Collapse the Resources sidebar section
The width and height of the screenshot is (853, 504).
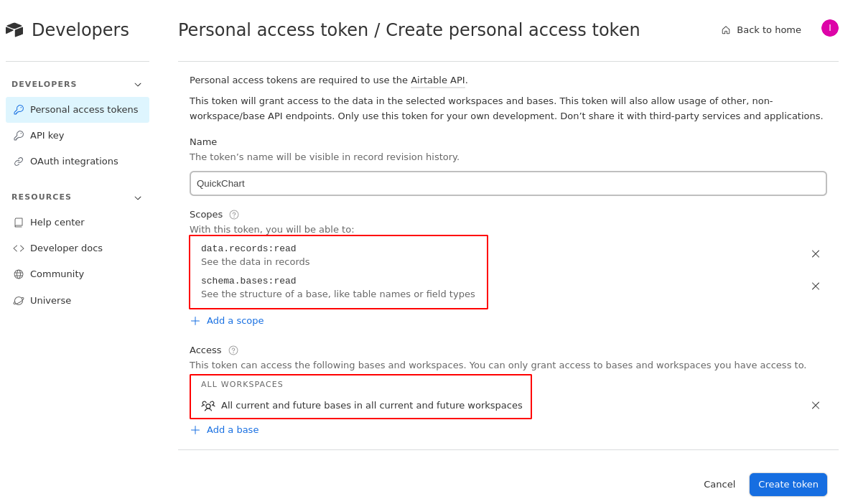[138, 198]
